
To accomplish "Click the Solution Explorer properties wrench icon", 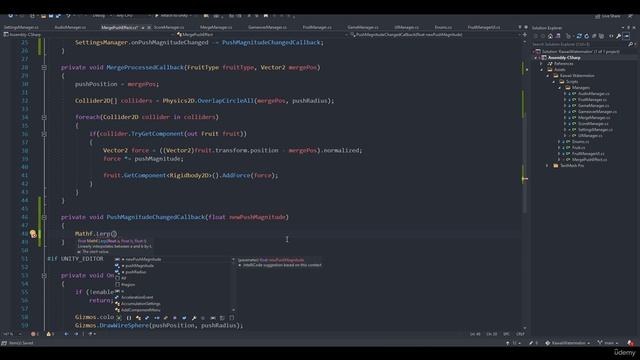I will 619,36.
